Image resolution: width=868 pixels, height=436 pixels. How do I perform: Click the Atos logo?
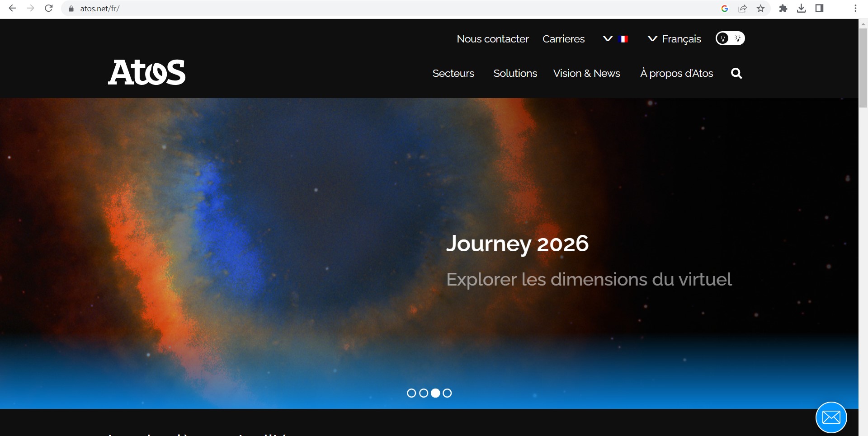[x=147, y=72]
